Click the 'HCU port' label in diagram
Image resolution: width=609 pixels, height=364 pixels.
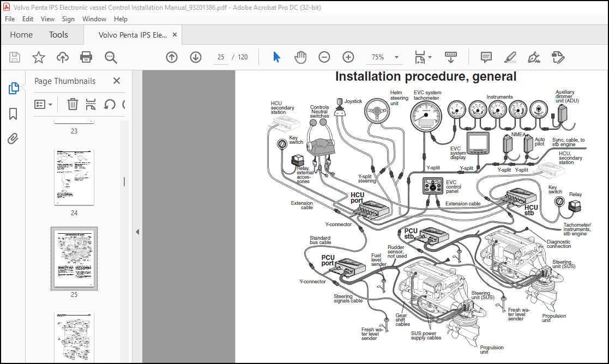357,197
